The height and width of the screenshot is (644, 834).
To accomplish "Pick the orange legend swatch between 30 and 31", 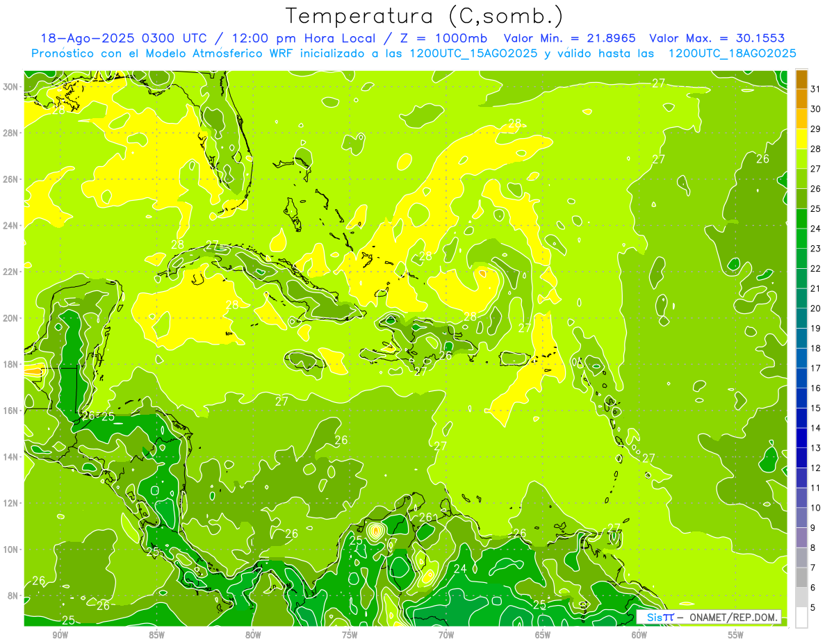I will (x=801, y=99).
